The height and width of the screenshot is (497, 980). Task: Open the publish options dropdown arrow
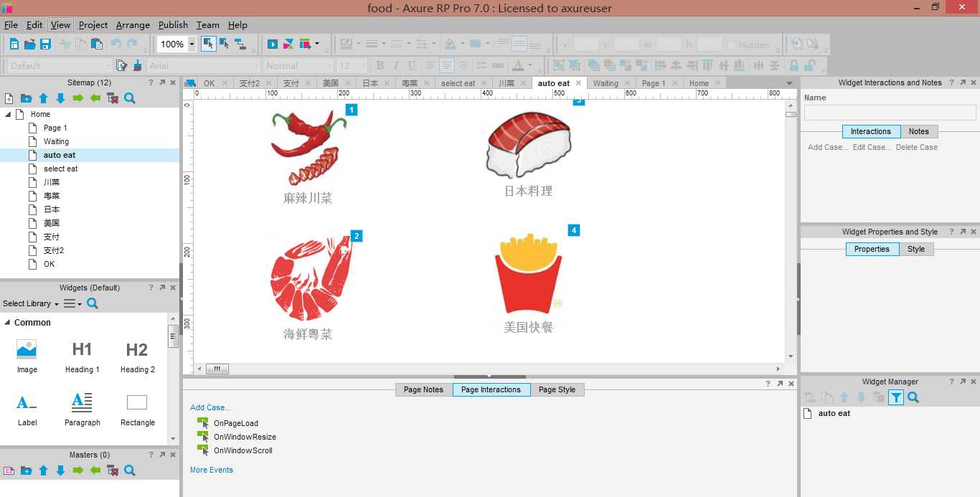[x=317, y=44]
